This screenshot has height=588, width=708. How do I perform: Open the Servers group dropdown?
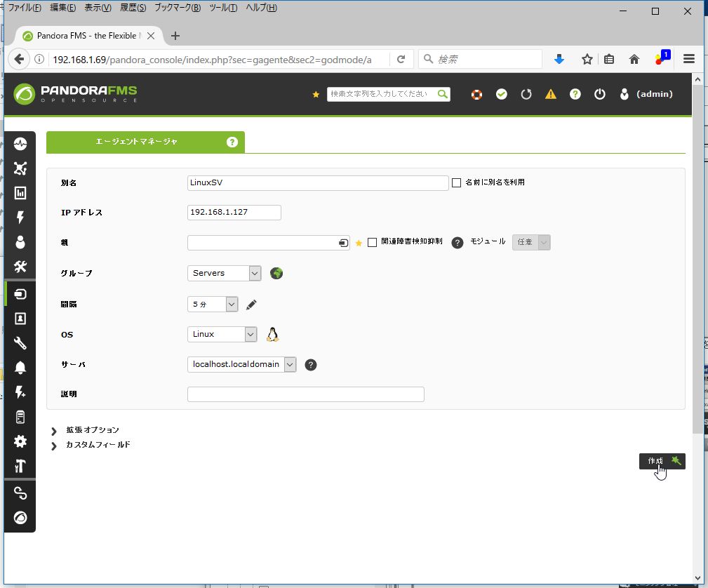pos(225,273)
